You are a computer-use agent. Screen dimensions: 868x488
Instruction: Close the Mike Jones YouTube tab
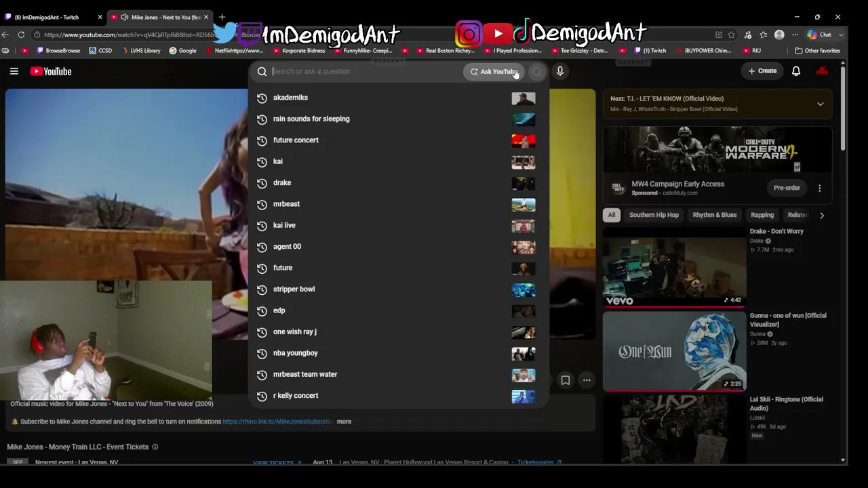coord(206,17)
